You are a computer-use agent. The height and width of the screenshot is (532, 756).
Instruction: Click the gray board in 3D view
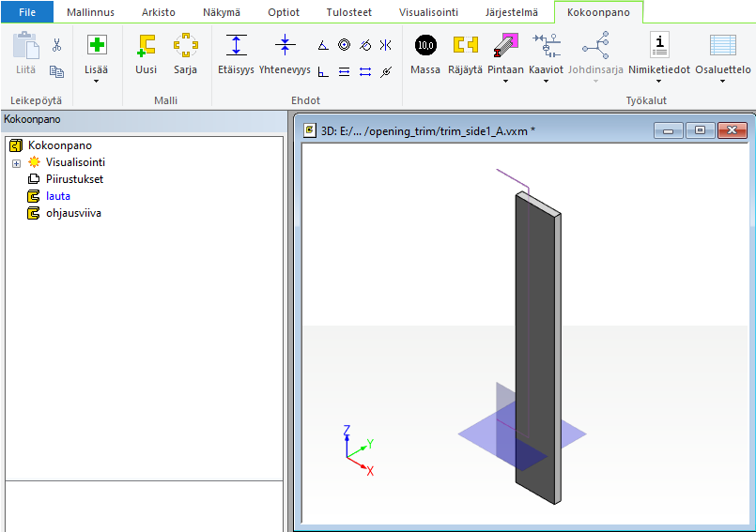pyautogui.click(x=535, y=338)
